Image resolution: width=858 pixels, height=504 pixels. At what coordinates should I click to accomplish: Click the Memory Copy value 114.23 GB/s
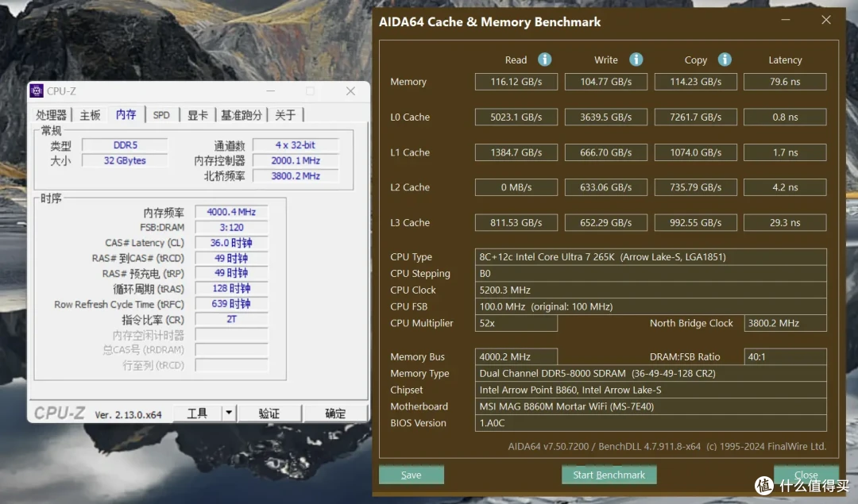tap(695, 82)
